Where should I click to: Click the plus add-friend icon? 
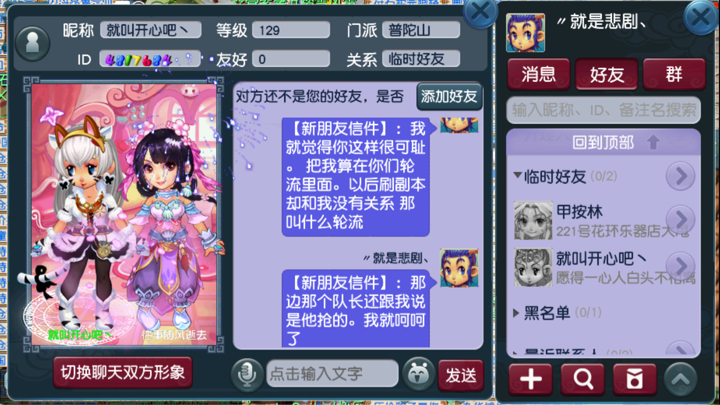click(531, 379)
